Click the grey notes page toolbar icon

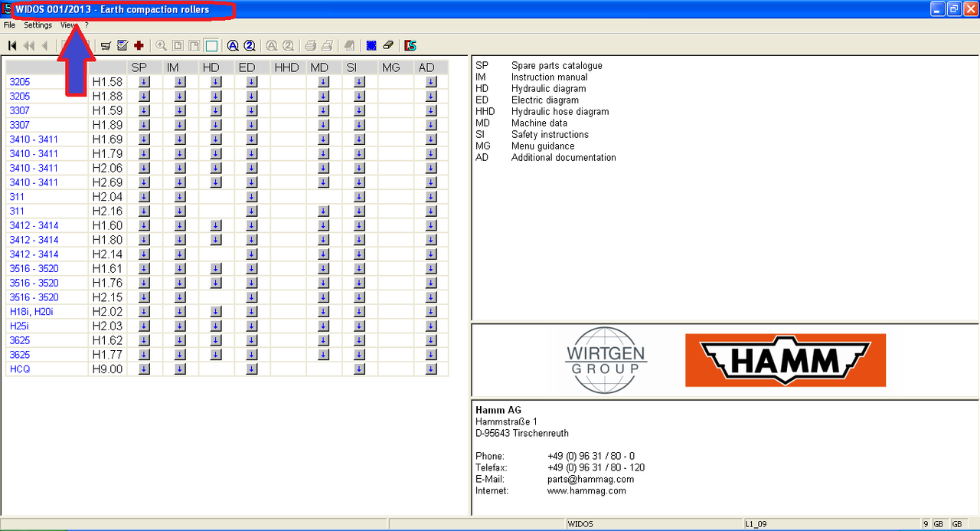pos(349,45)
